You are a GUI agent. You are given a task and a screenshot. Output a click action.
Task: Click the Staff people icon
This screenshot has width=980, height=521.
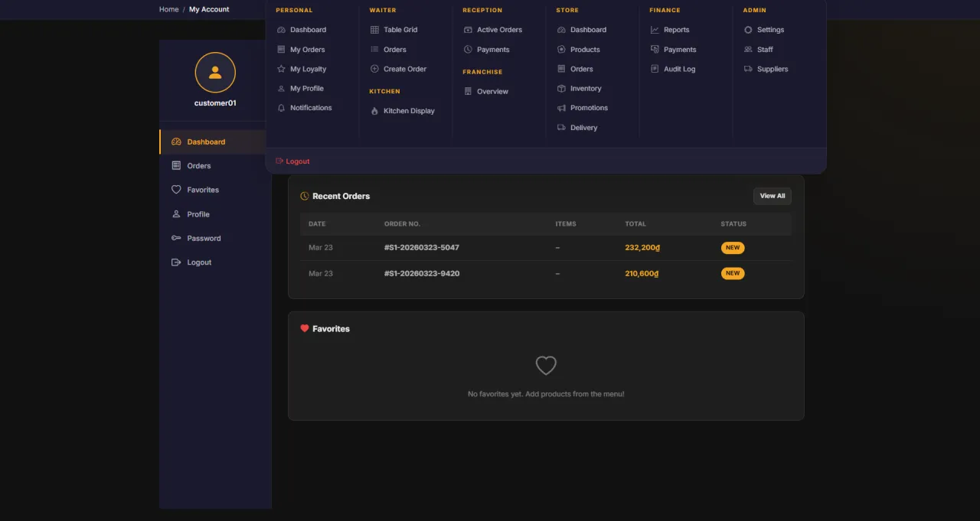point(748,50)
